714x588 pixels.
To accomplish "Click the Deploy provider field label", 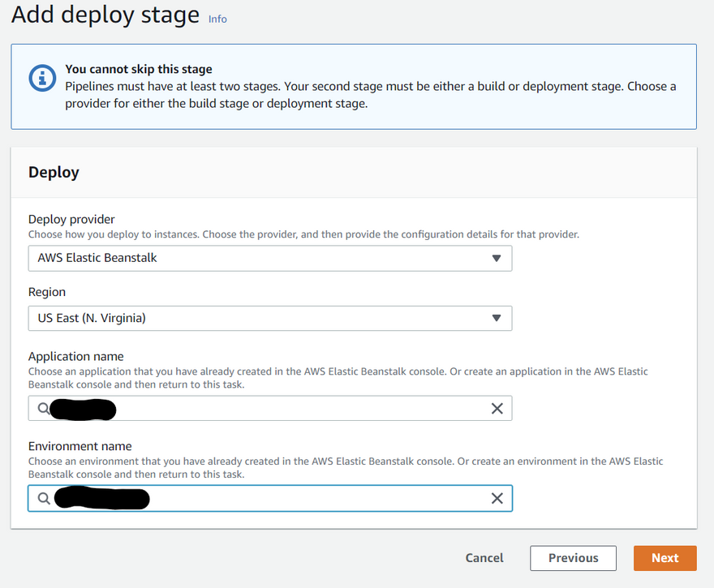I will coord(71,219).
